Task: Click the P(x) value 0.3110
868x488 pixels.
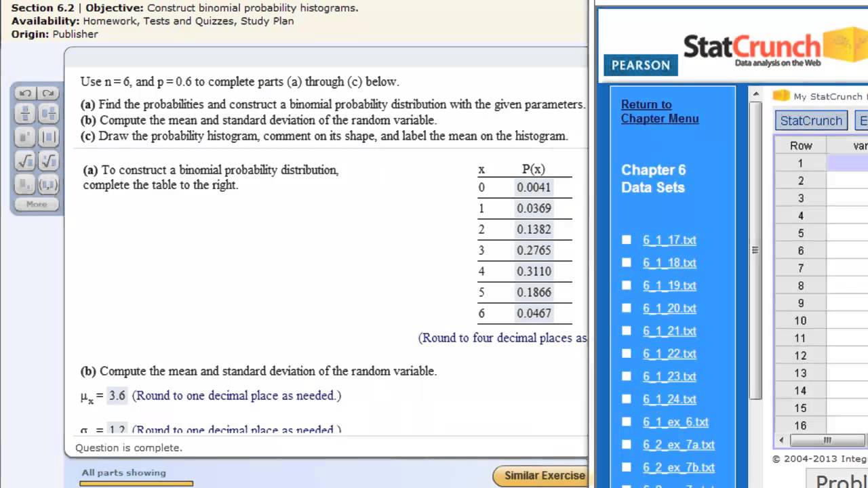Action: coord(534,271)
